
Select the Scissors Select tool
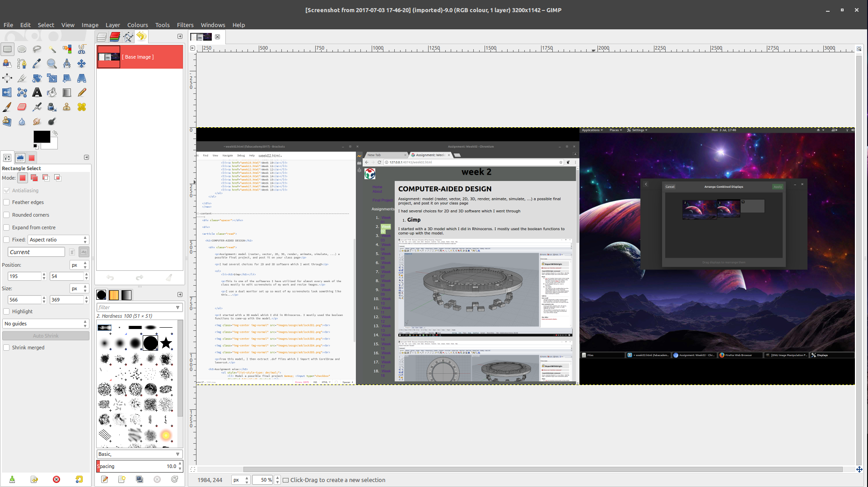[x=82, y=49]
